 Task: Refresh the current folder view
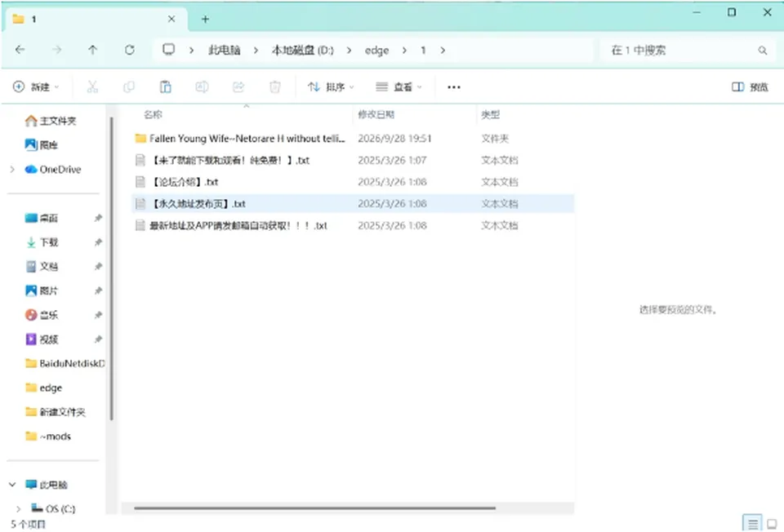(130, 50)
